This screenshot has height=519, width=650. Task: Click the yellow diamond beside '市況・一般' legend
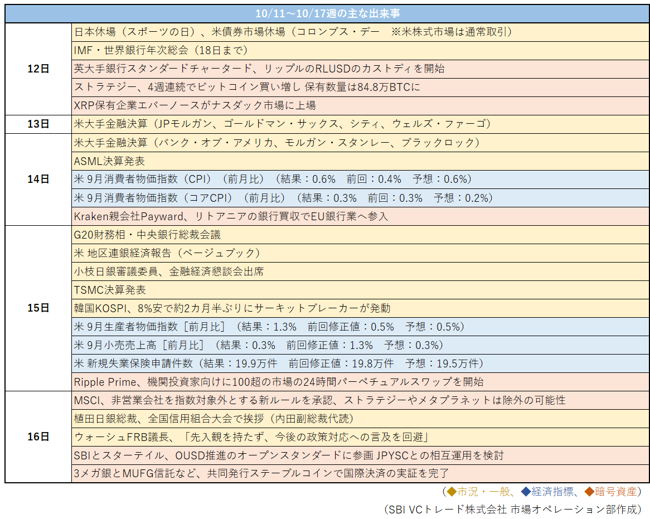(451, 492)
